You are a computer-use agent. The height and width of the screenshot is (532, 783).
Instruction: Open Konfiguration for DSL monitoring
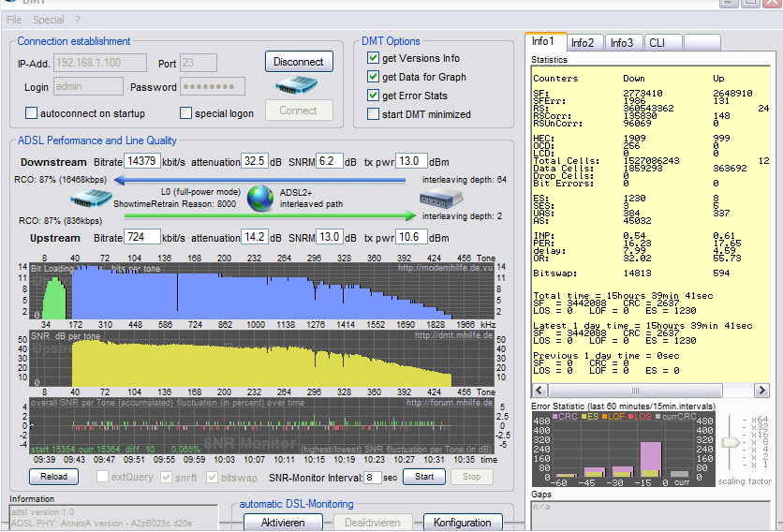click(x=462, y=523)
